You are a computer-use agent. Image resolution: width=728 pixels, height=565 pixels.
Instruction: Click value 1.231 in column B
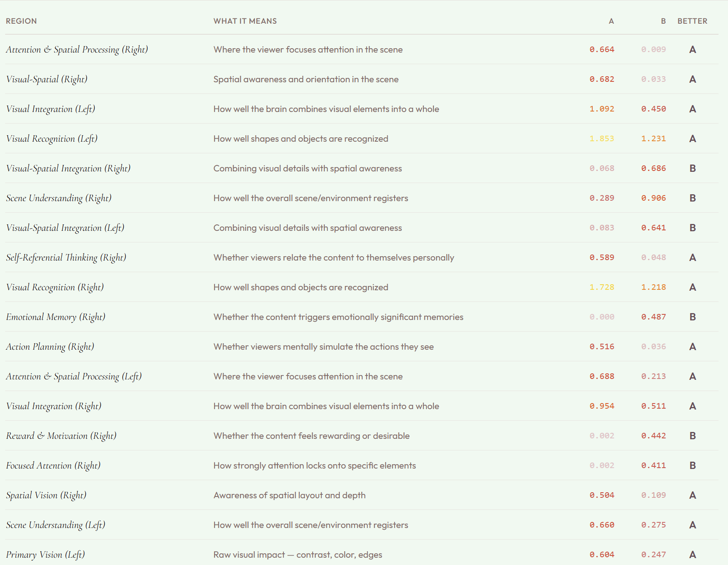(x=653, y=139)
